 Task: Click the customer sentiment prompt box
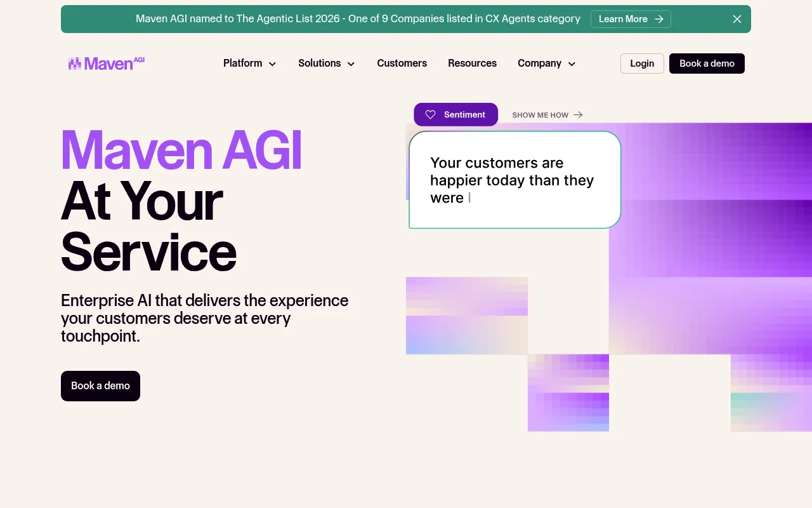(x=514, y=180)
